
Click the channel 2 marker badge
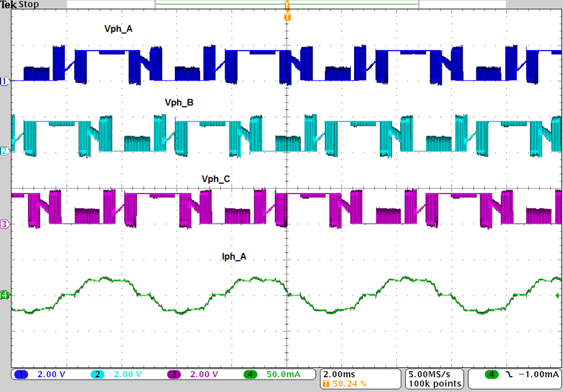(x=4, y=150)
